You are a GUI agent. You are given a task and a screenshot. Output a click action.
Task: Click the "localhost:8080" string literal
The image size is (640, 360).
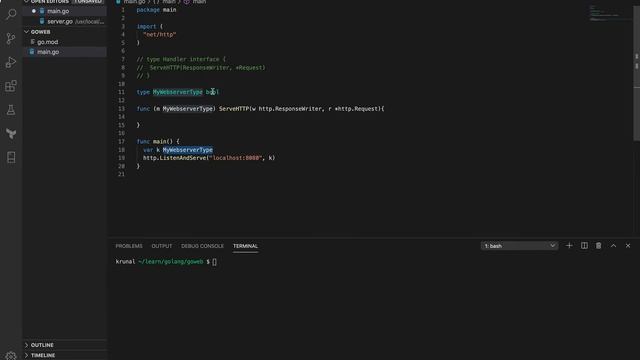[236, 158]
